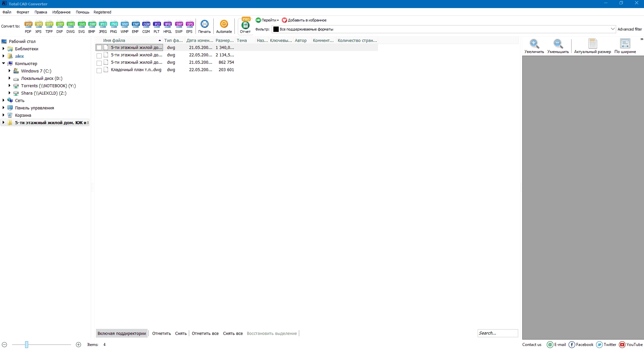Choose XPS conversion icon
The height and width of the screenshot is (349, 644).
[39, 27]
